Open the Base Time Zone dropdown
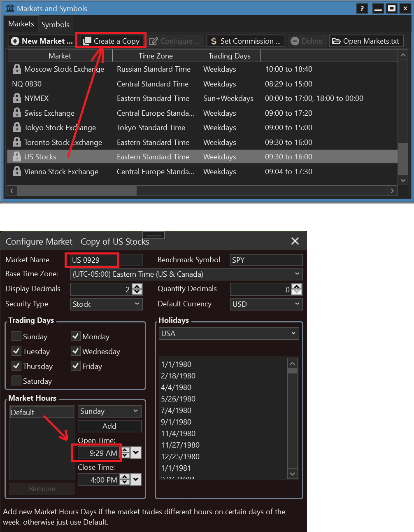414x532 pixels. coord(297,274)
